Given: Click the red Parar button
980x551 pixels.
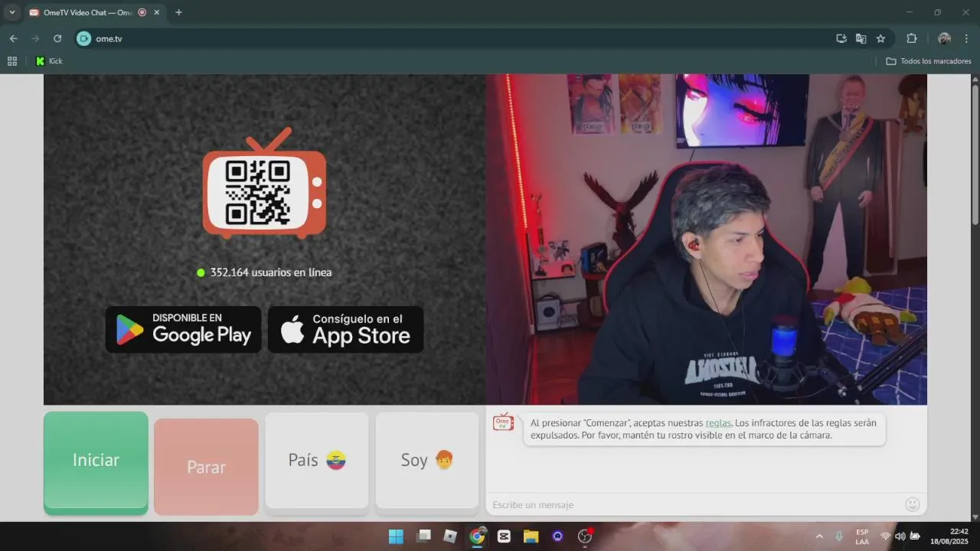Looking at the screenshot, I should pyautogui.click(x=206, y=467).
